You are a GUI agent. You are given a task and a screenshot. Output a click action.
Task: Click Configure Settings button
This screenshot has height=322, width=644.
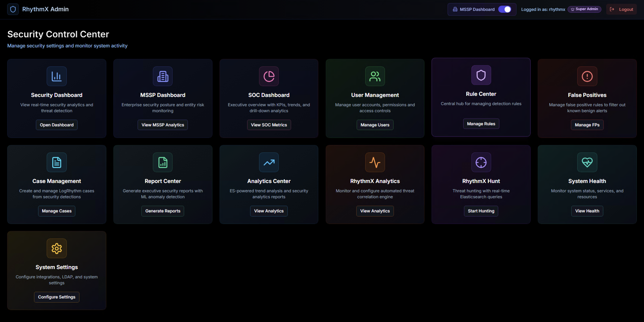[56, 297]
